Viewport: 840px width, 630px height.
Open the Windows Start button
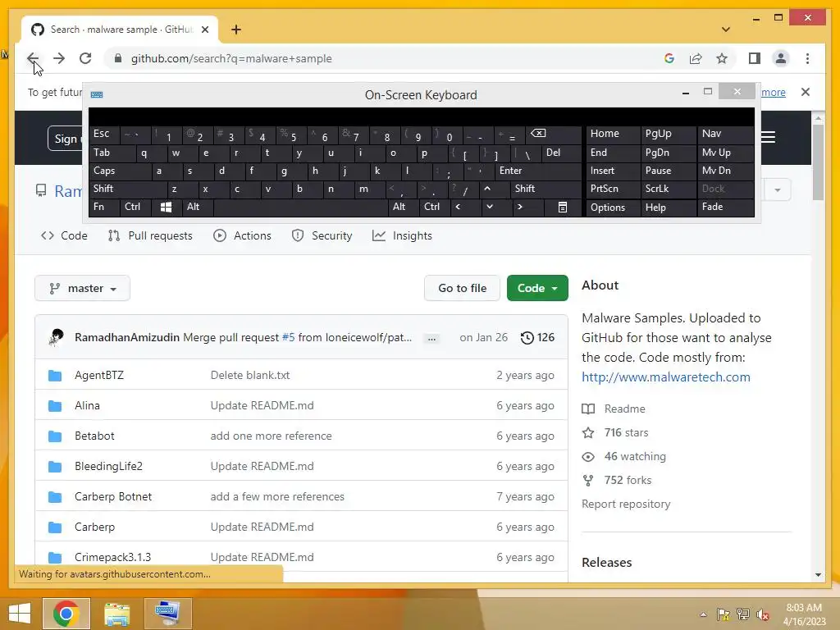coord(20,613)
